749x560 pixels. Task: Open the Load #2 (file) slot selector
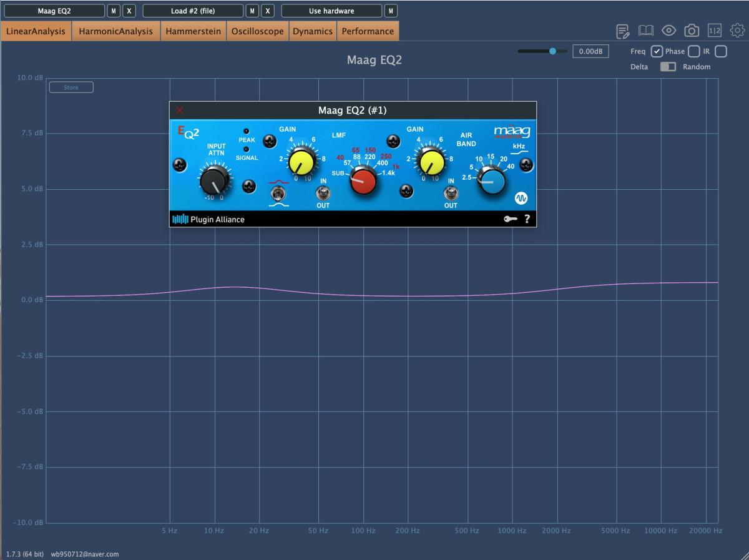[x=193, y=11]
